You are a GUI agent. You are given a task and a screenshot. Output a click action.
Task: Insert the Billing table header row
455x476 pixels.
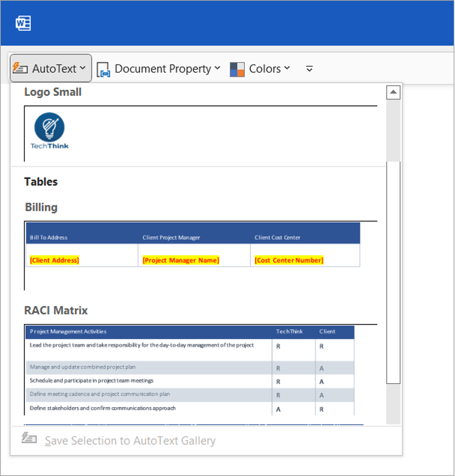193,234
